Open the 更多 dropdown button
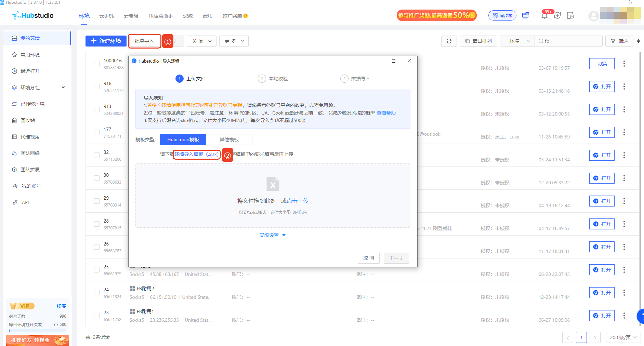Screen dimensions: 644x346 click(x=234, y=41)
